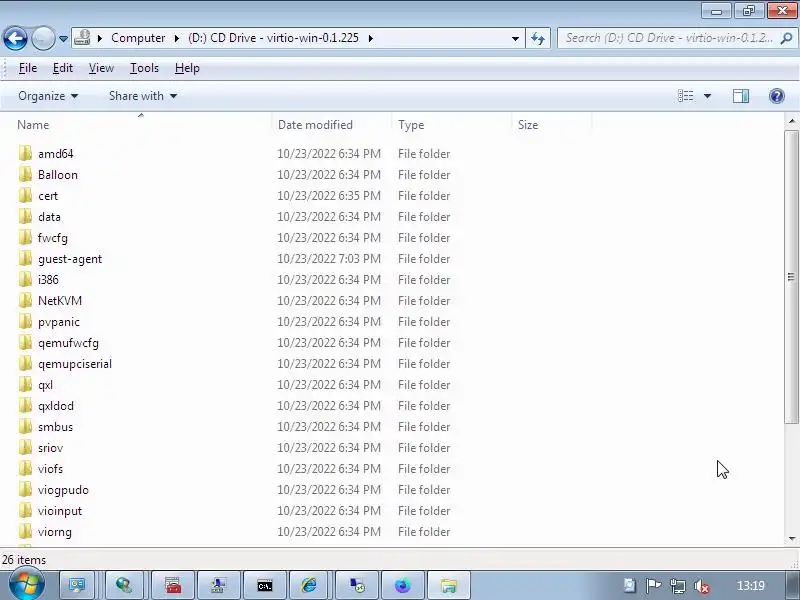Screen dimensions: 800x600
Task: Select the sriov folder
Action: pyautogui.click(x=50, y=447)
